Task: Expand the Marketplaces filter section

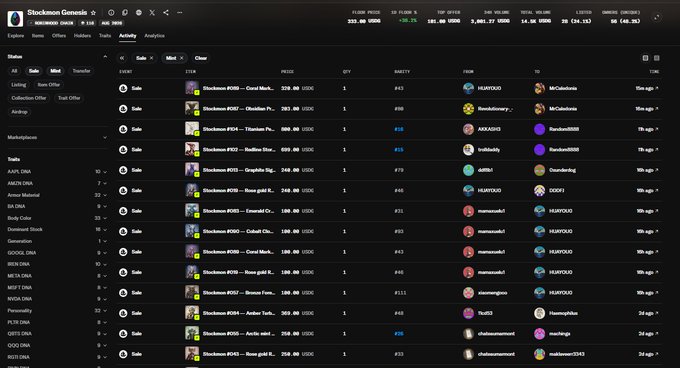Action: [x=105, y=137]
